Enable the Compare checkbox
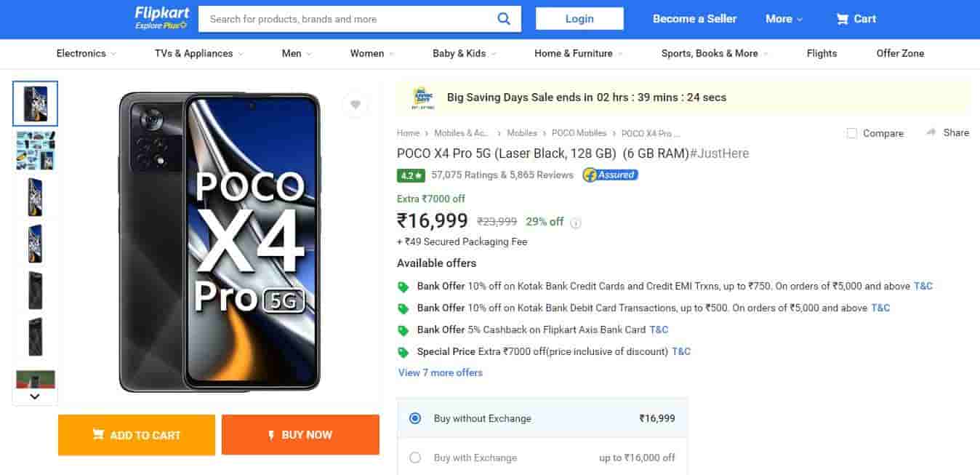This screenshot has width=980, height=475. coord(851,133)
